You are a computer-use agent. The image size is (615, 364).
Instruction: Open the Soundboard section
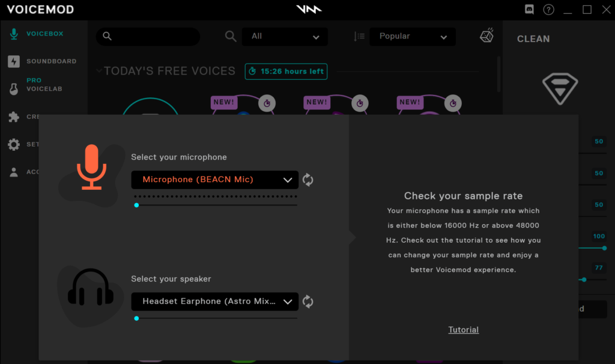(x=50, y=61)
